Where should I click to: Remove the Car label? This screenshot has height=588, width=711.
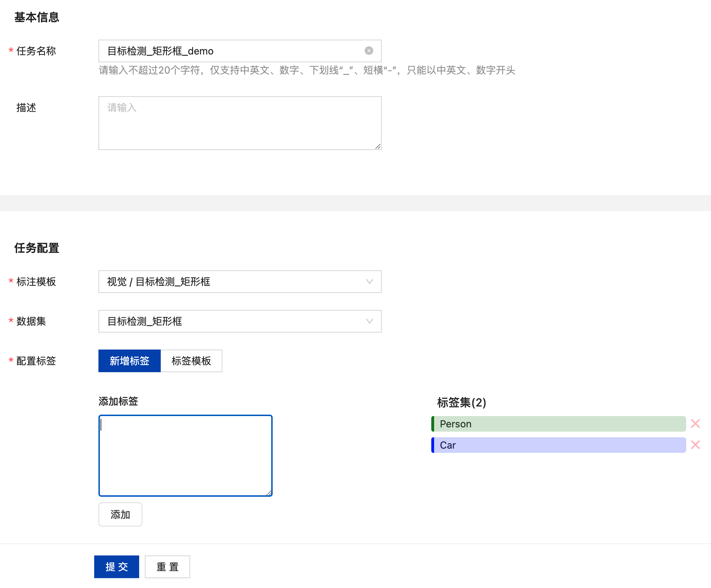(695, 445)
